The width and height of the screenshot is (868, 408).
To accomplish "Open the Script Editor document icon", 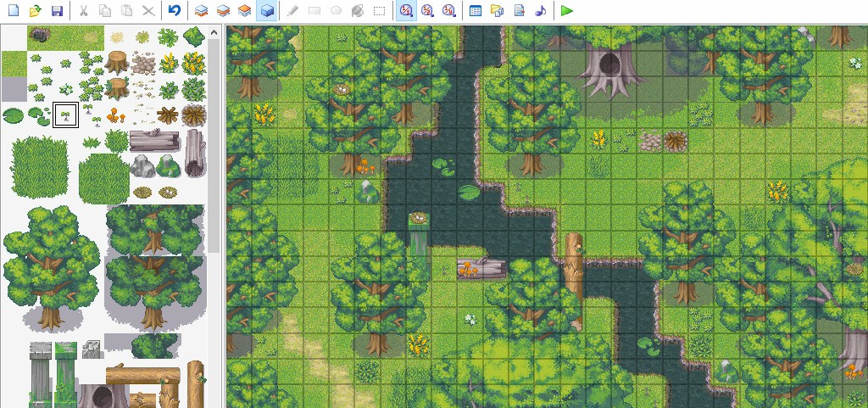I will point(520,10).
